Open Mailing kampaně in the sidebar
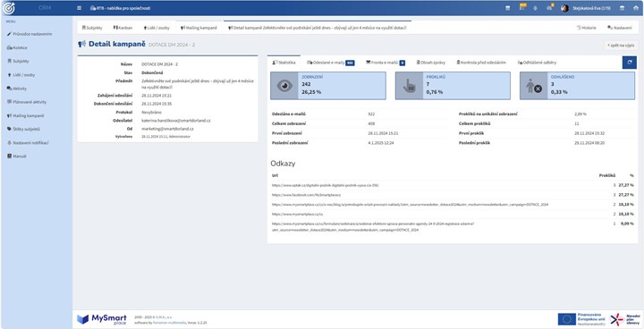 pyautogui.click(x=25, y=116)
